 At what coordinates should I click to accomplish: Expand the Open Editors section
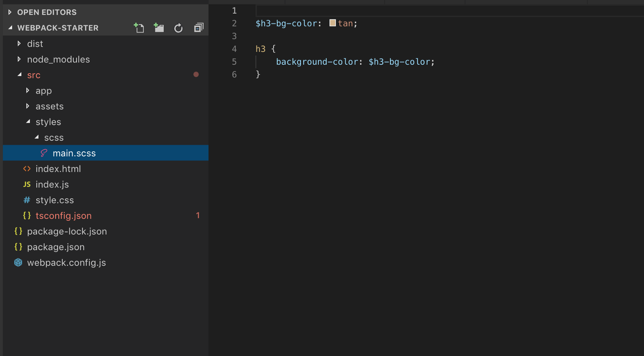tap(10, 12)
